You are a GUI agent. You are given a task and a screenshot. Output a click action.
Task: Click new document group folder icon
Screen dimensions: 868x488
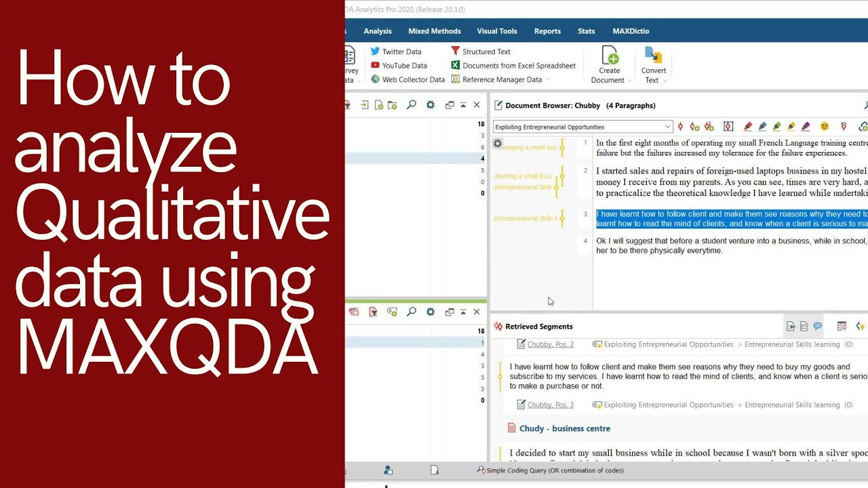(392, 105)
